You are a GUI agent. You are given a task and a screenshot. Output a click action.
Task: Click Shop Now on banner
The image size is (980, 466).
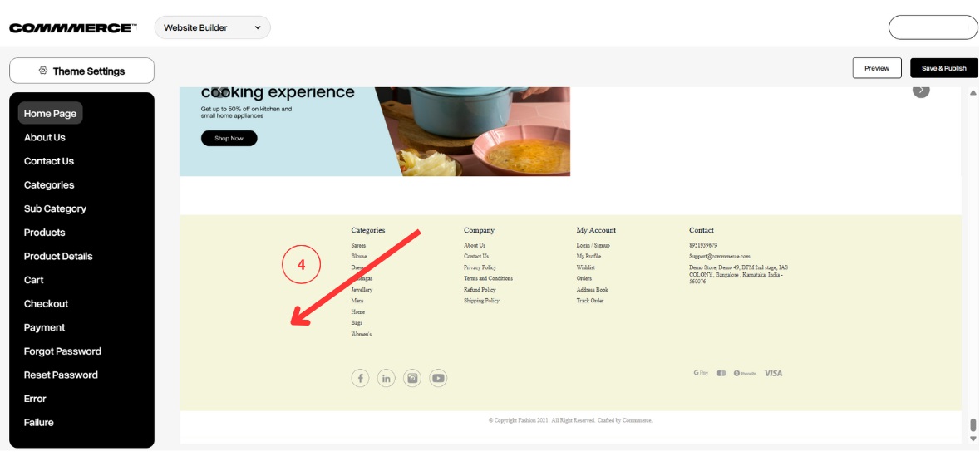click(229, 138)
